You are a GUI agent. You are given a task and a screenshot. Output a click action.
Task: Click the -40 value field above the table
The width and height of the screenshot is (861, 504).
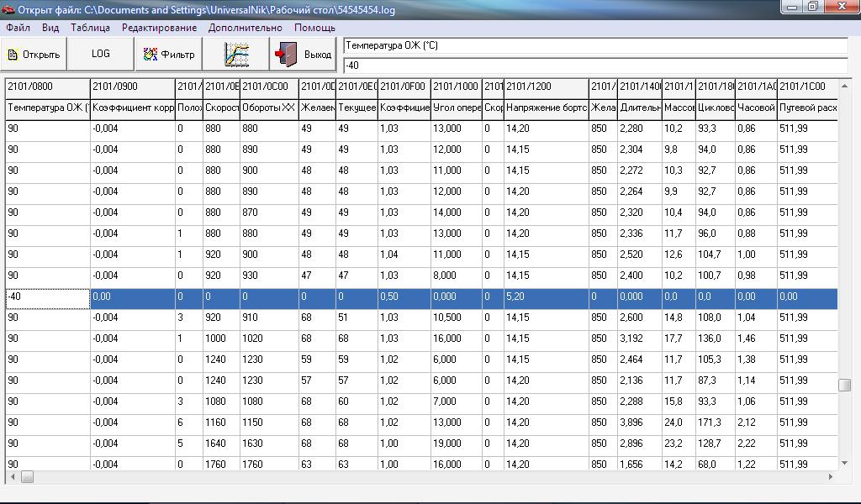point(596,66)
